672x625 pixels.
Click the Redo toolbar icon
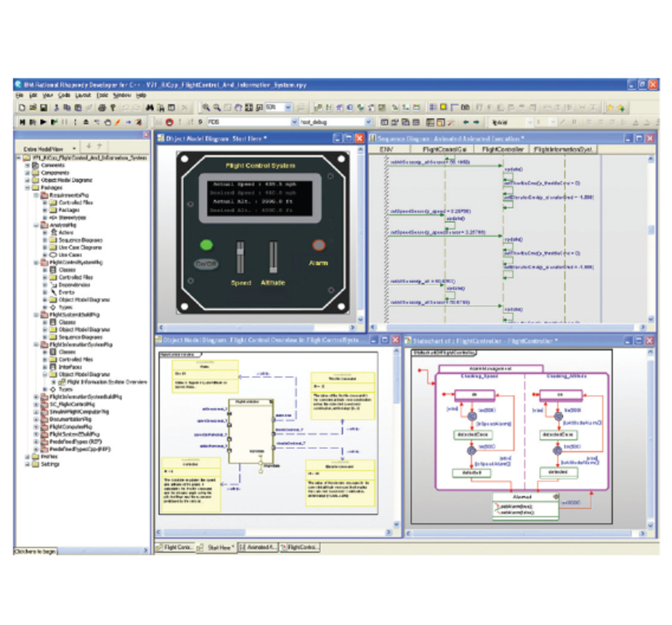coord(136,108)
